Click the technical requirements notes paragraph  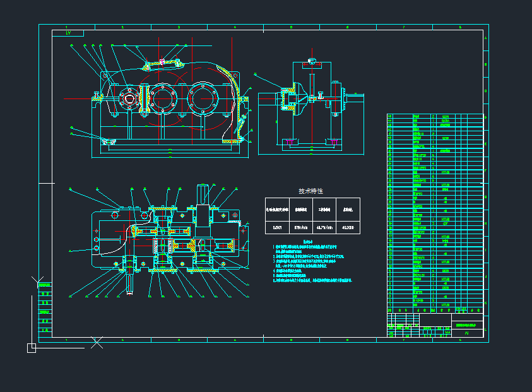(x=309, y=262)
